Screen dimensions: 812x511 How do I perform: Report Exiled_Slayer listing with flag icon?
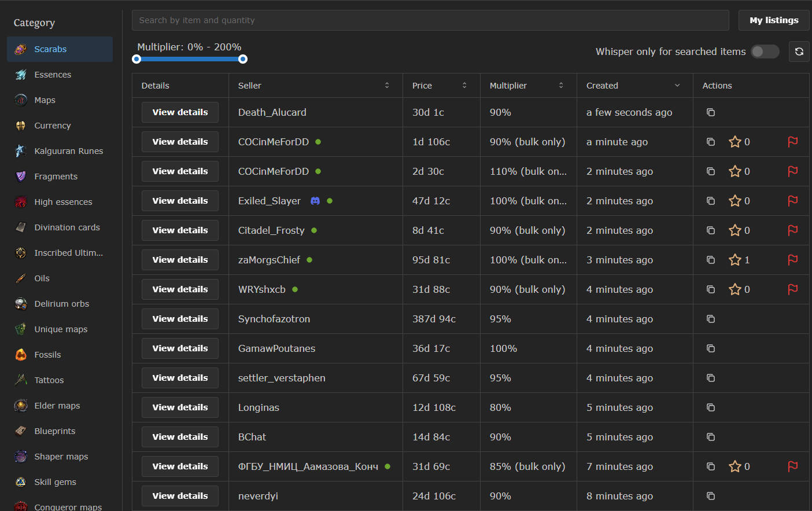[792, 201]
